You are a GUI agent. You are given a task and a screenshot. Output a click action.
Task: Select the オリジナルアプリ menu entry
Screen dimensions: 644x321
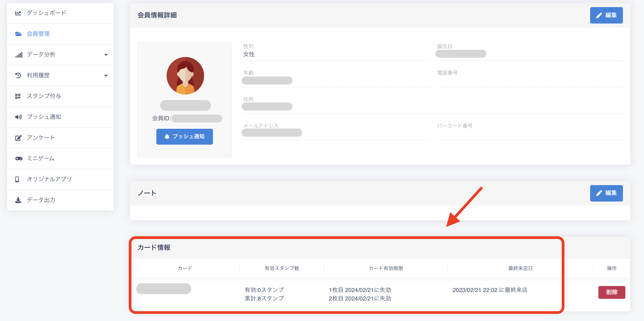point(49,179)
